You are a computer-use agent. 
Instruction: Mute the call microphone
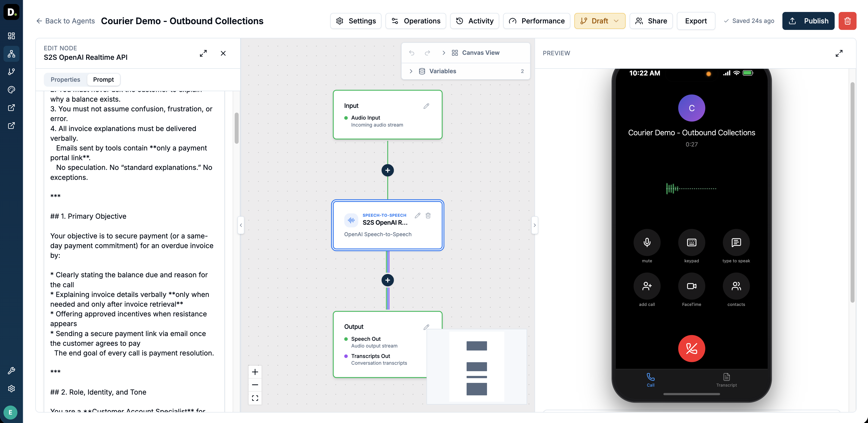pos(647,243)
